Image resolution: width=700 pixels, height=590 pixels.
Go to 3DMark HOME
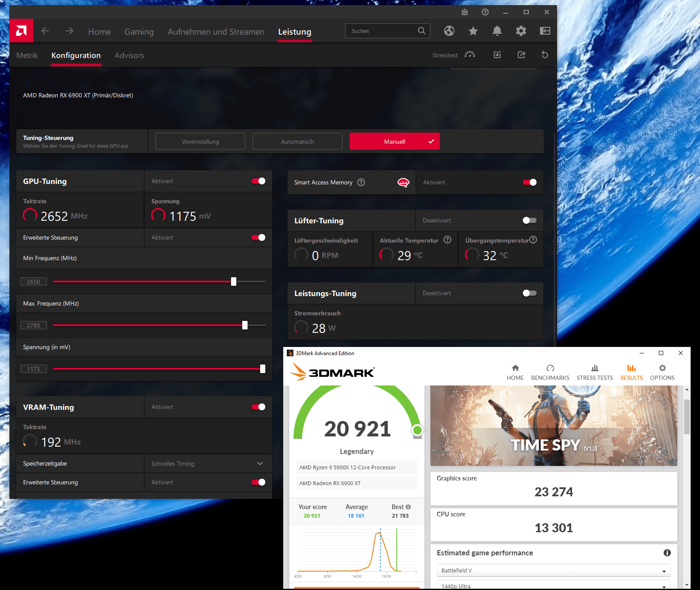pos(515,373)
